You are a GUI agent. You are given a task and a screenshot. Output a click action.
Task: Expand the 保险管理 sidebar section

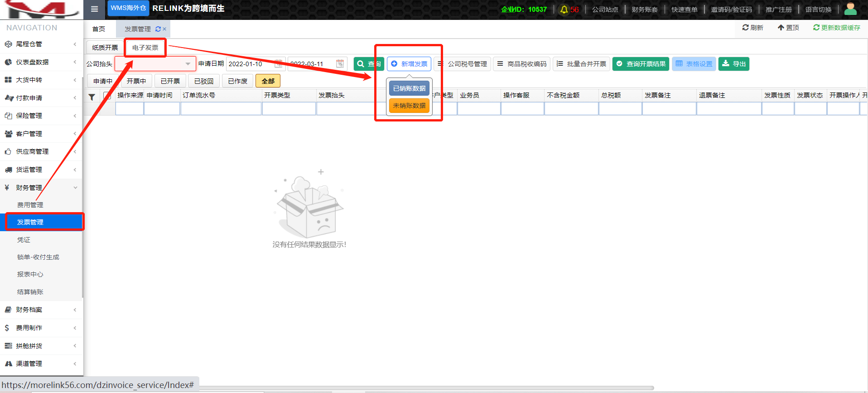point(42,116)
